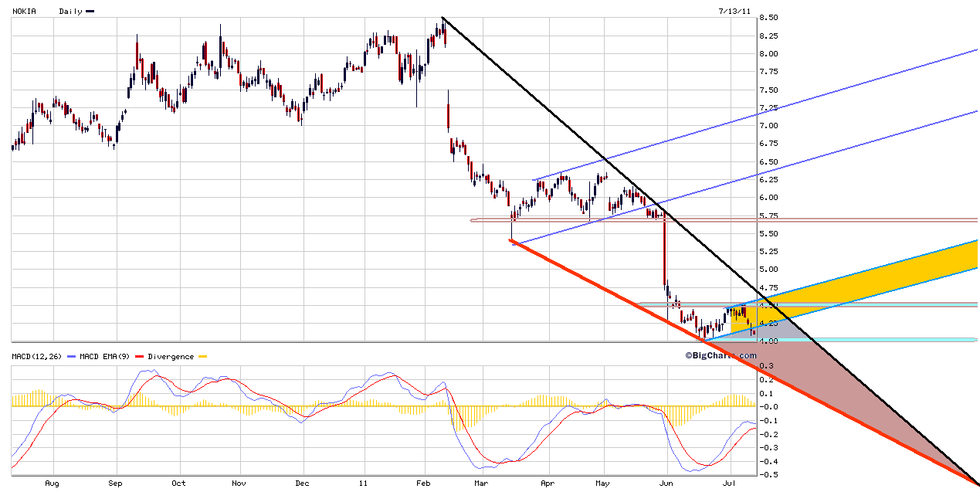Viewport: 980px width, 492px height.
Task: Click the Divergence legend text
Action: [x=171, y=357]
